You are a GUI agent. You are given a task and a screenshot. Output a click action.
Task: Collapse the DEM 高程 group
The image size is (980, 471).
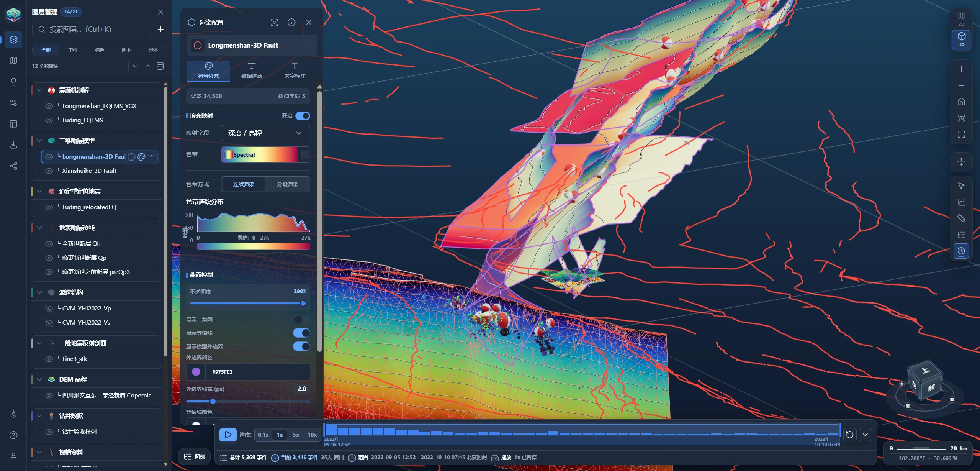pyautogui.click(x=39, y=379)
